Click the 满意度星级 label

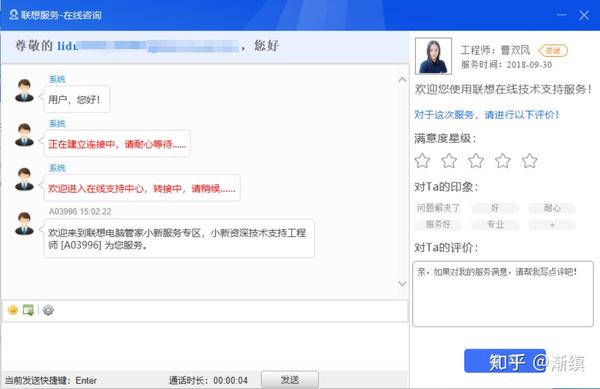[x=445, y=138]
